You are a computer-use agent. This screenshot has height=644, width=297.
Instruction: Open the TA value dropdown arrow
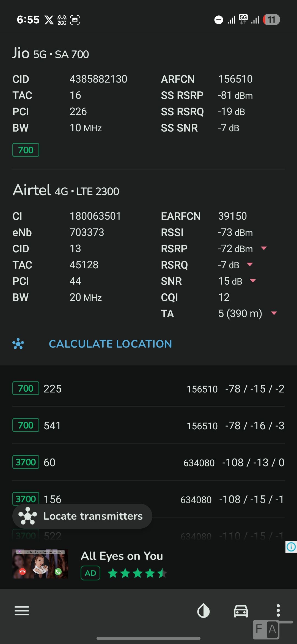click(274, 313)
